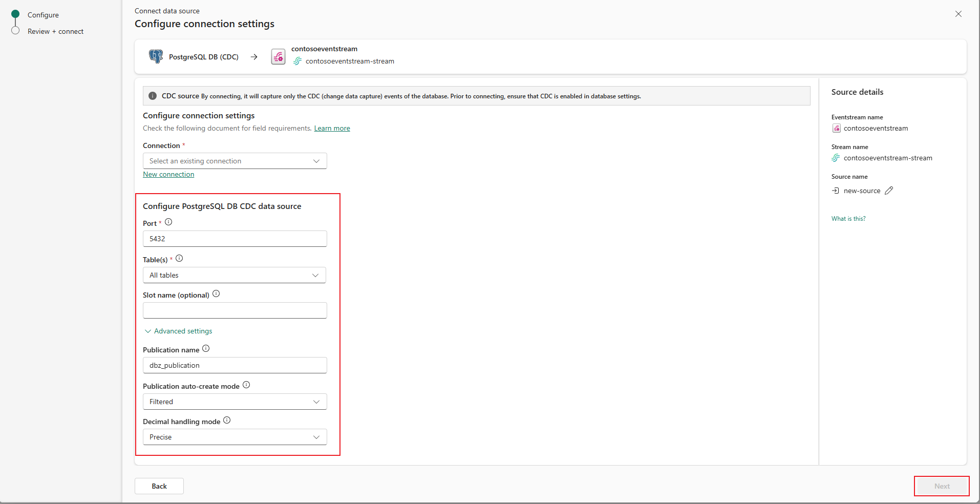
Task: Click the pencil icon to rename new-source
Action: [889, 190]
